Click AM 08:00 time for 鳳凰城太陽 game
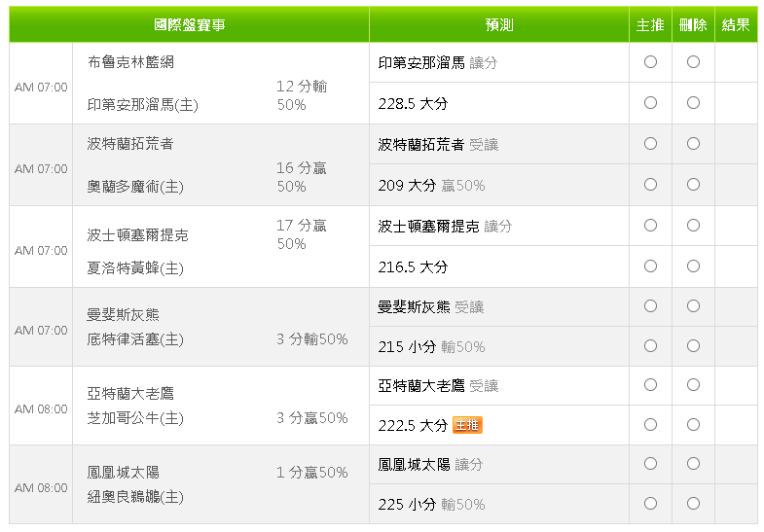 point(41,488)
